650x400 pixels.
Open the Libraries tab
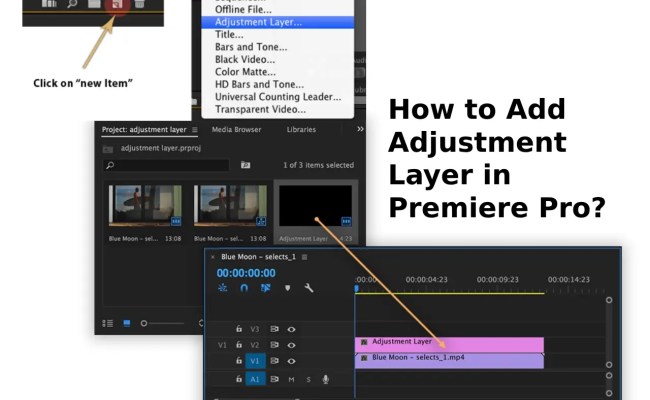[301, 129]
